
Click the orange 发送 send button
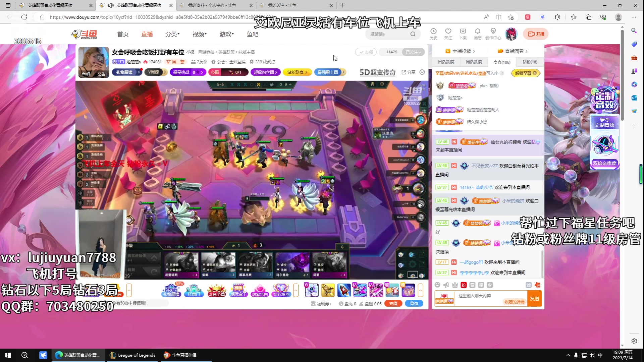pos(534,299)
